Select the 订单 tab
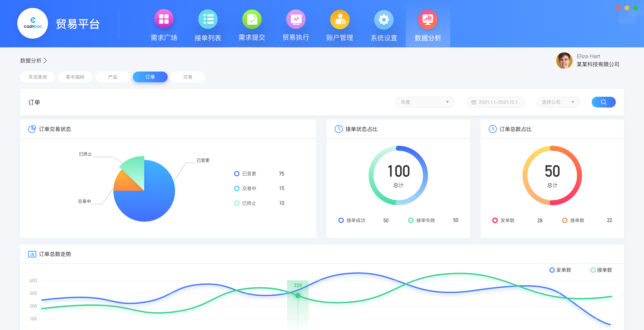The height and width of the screenshot is (330, 644). 150,77
